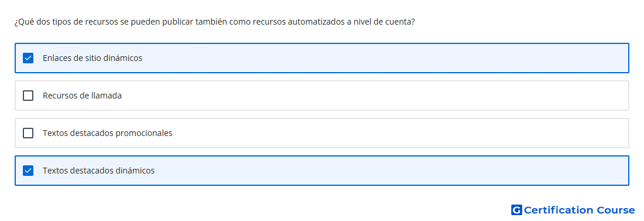Image resolution: width=644 pixels, height=221 pixels.
Task: Select the 'Recursos de llamada' label text
Action: [82, 96]
